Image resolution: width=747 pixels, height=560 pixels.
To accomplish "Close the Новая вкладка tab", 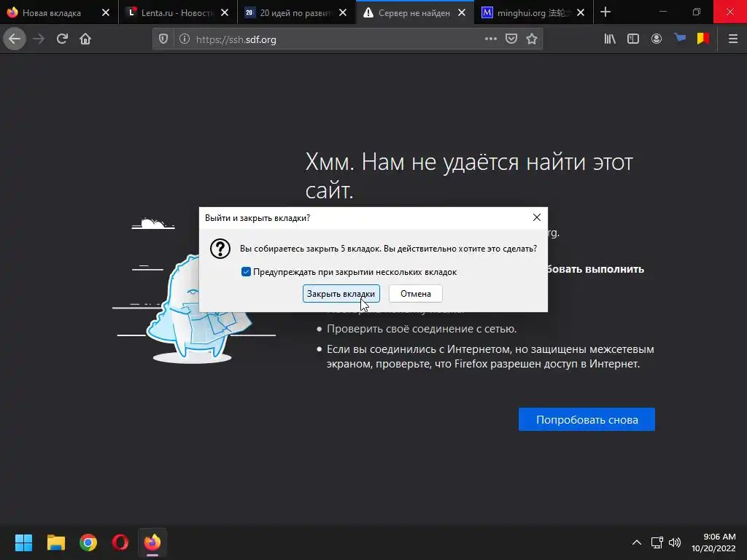I will pos(106,13).
